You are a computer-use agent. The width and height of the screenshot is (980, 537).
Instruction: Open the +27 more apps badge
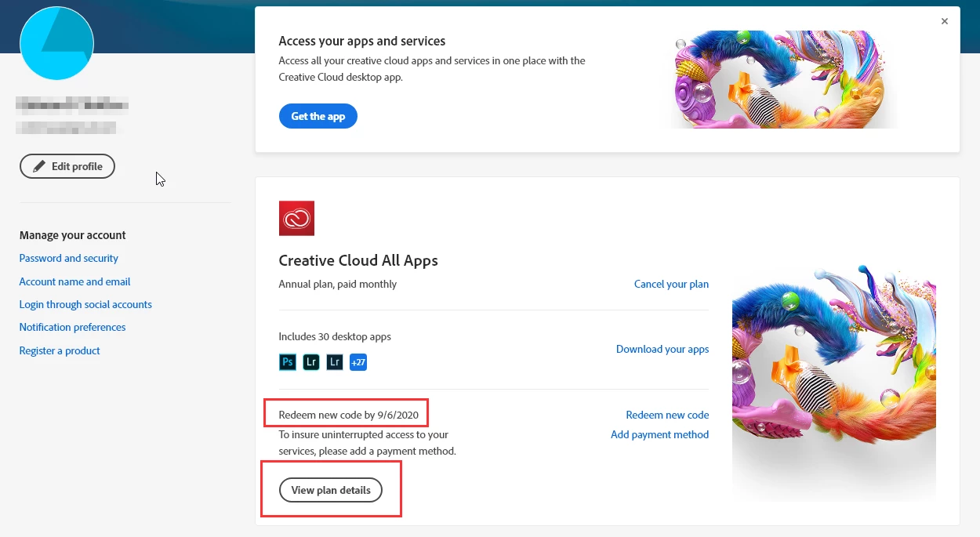[358, 362]
